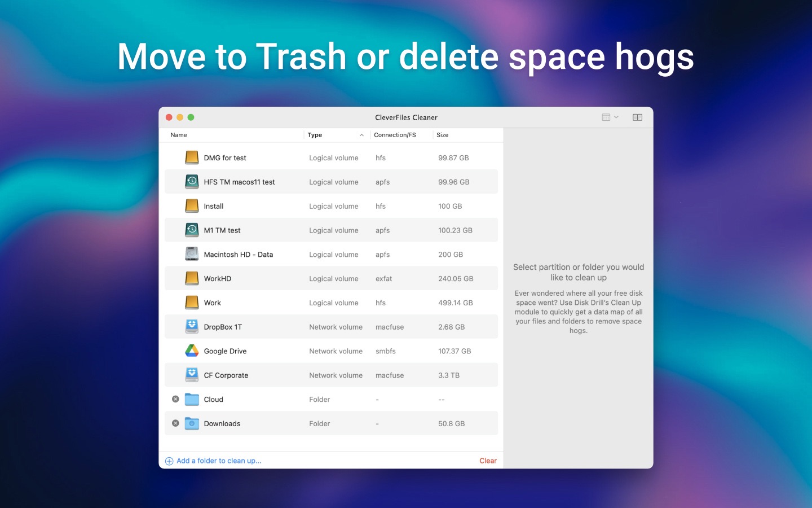This screenshot has height=508, width=812.
Task: Click the plus icon to add a folder
Action: (x=169, y=461)
